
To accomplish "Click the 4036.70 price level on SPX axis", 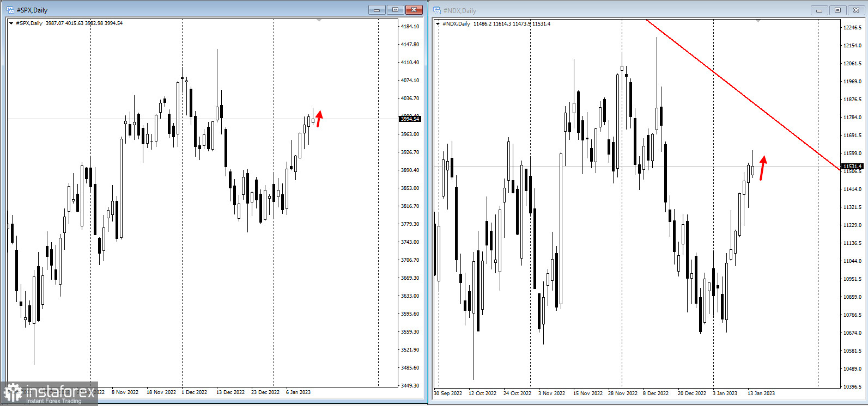I will pyautogui.click(x=410, y=99).
